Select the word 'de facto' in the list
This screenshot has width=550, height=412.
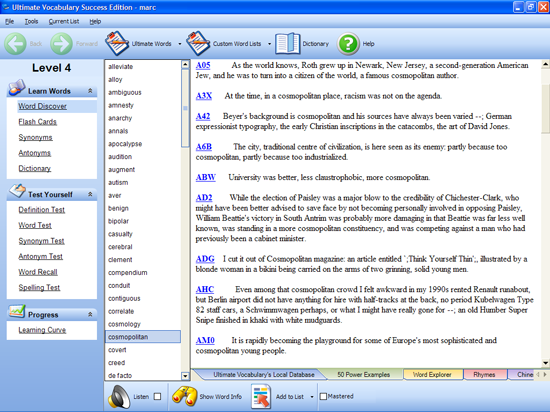(x=120, y=376)
